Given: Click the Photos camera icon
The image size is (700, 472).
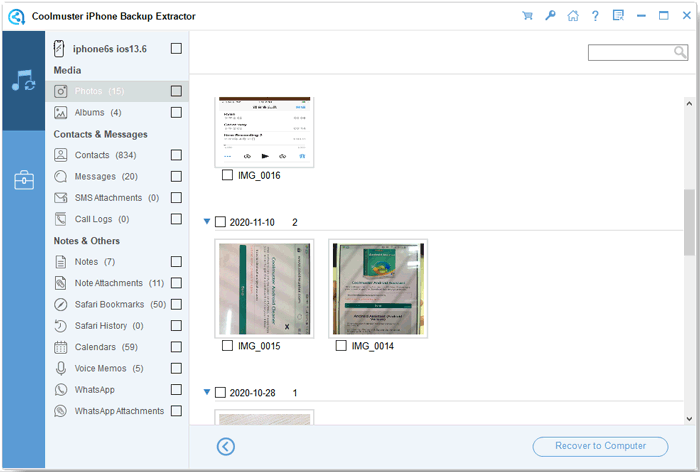Looking at the screenshot, I should tap(61, 92).
